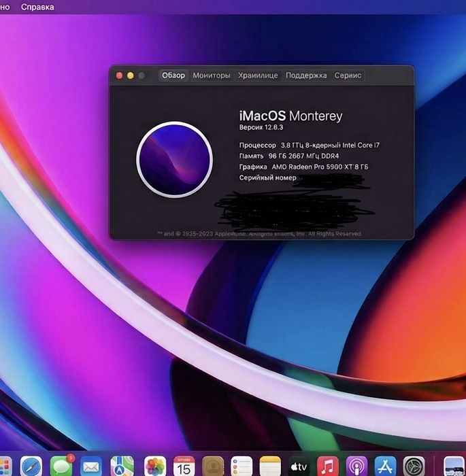Open Messages app in the Dock
466x476 pixels.
(x=62, y=466)
